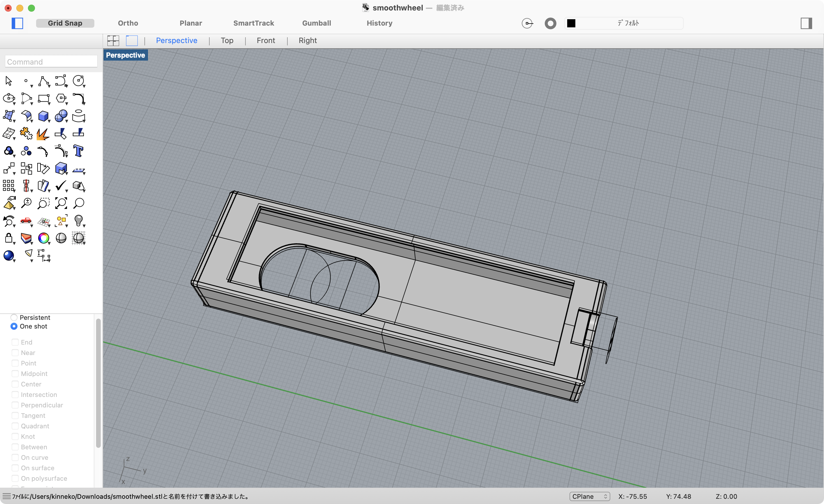Click the Align objects tool with red bar
Image resolution: width=824 pixels, height=504 pixels.
[x=26, y=186]
